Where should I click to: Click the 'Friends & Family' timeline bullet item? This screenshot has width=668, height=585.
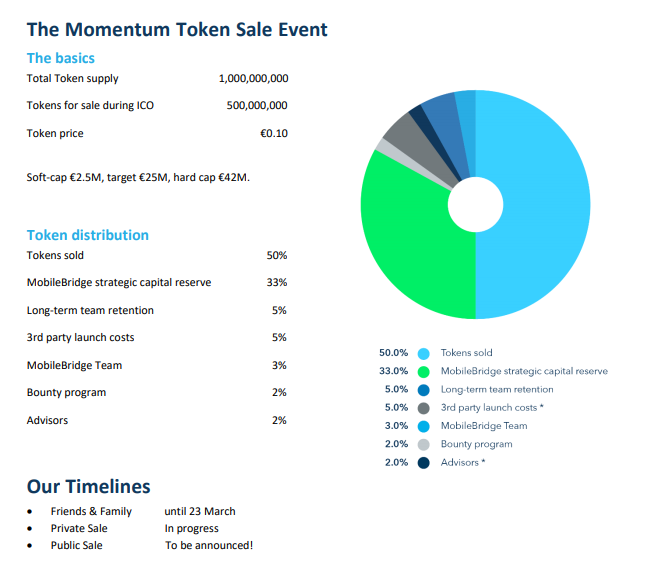pyautogui.click(x=91, y=511)
